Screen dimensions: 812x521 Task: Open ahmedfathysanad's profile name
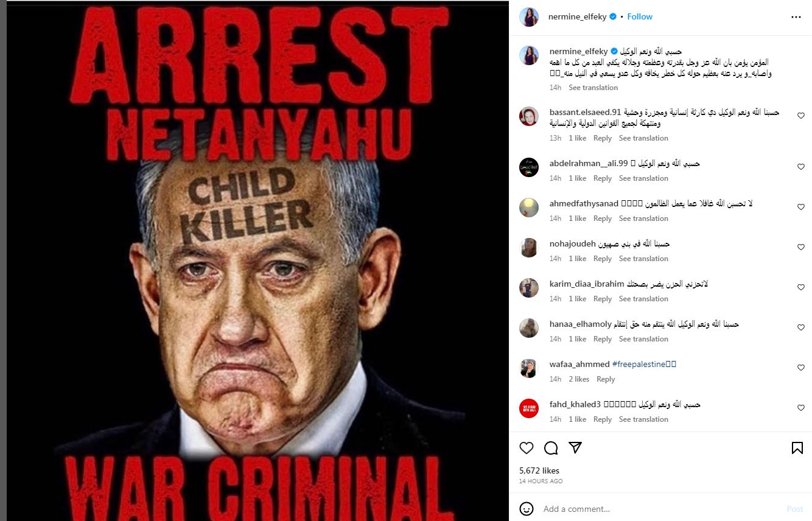(x=584, y=203)
